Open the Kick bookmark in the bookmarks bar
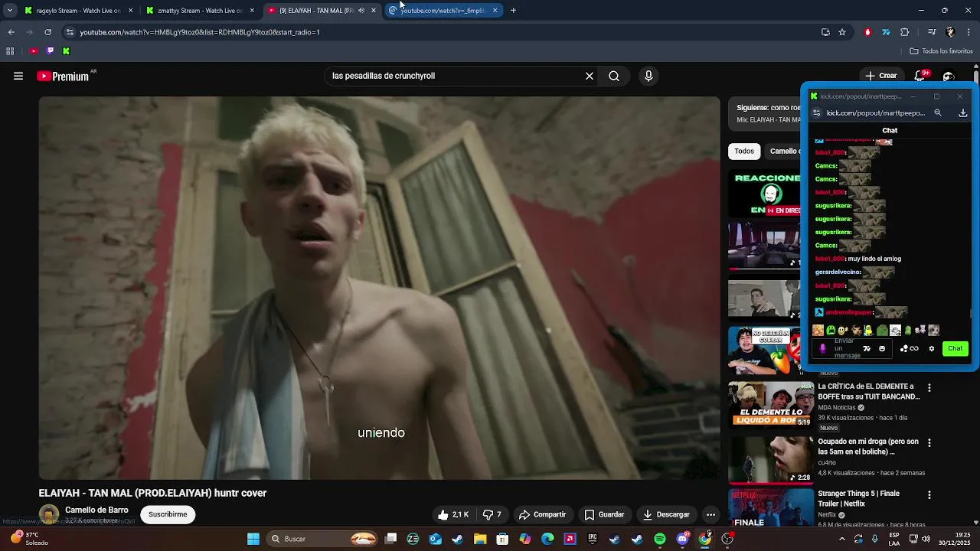The width and height of the screenshot is (980, 551). 66,51
